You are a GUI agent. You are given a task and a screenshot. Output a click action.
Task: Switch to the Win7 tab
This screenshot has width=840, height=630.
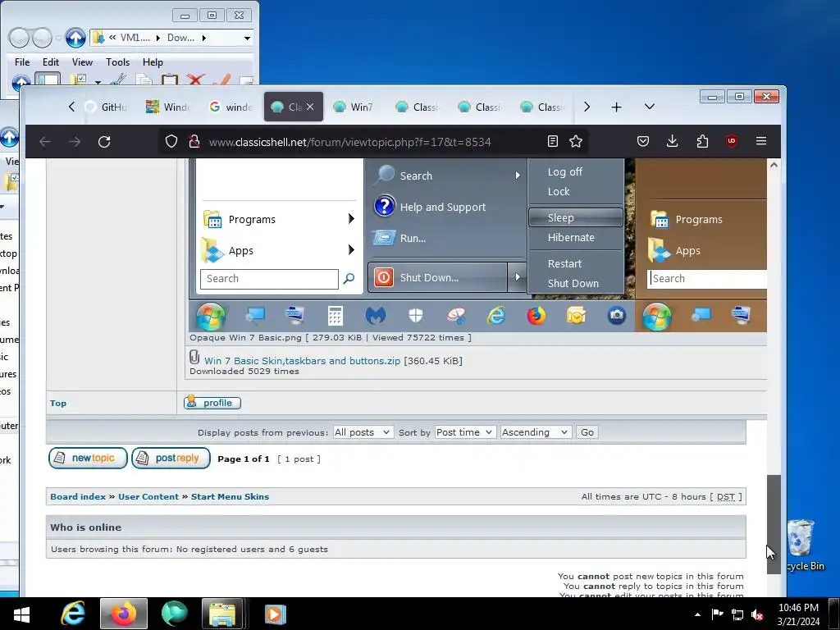(x=356, y=107)
